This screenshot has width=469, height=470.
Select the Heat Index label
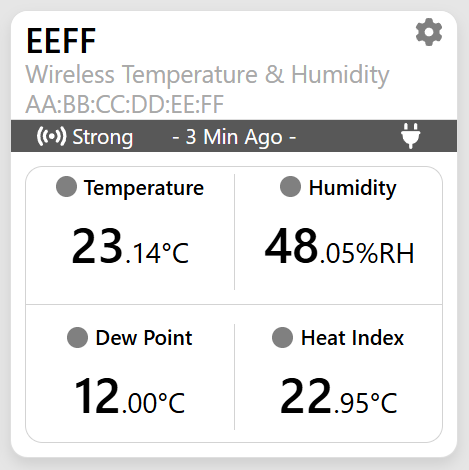[x=352, y=338]
